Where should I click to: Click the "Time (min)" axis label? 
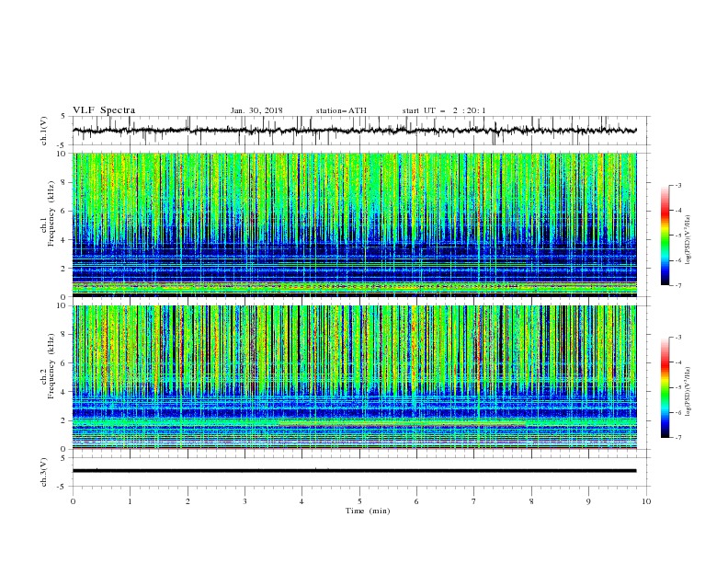click(x=368, y=511)
